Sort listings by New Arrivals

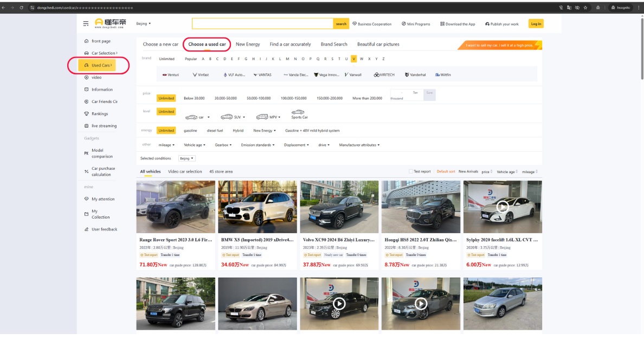pyautogui.click(x=468, y=171)
